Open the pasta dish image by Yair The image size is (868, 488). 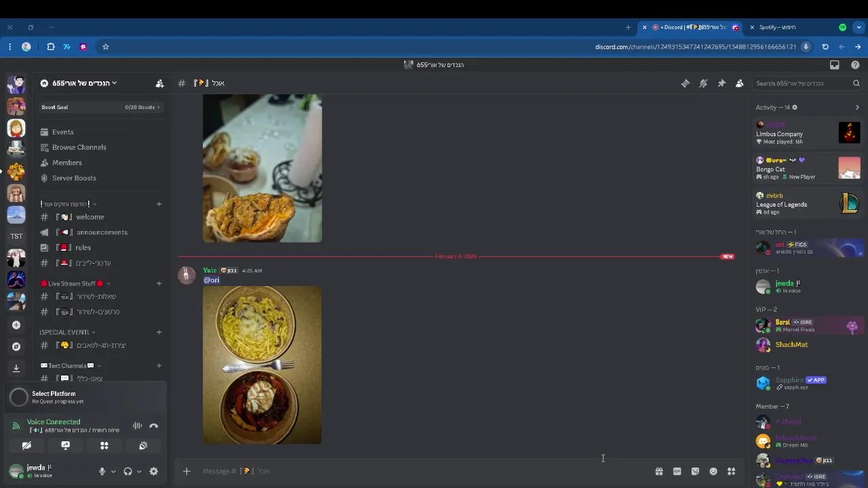pos(262,365)
